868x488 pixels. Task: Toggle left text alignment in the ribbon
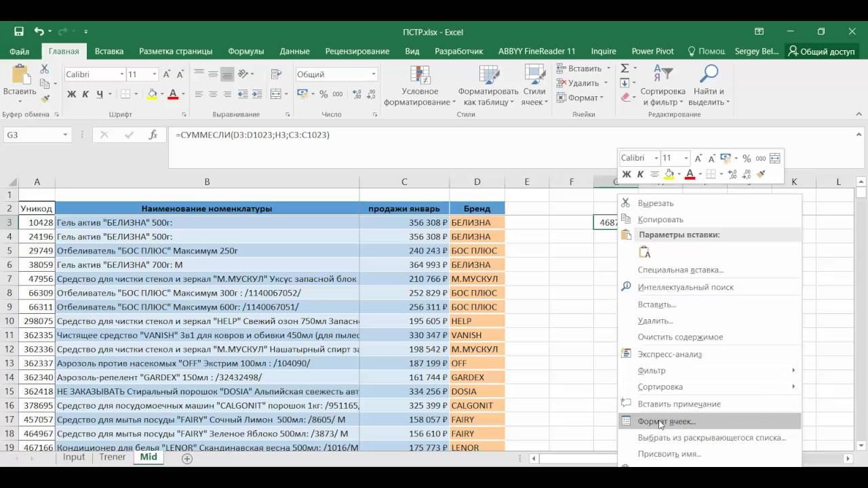[199, 94]
